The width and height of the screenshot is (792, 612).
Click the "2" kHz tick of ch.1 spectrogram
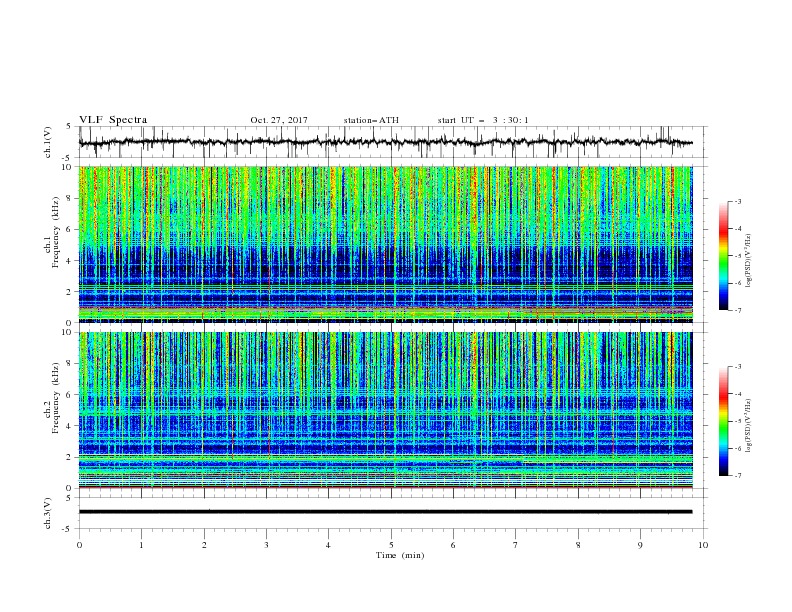click(71, 292)
